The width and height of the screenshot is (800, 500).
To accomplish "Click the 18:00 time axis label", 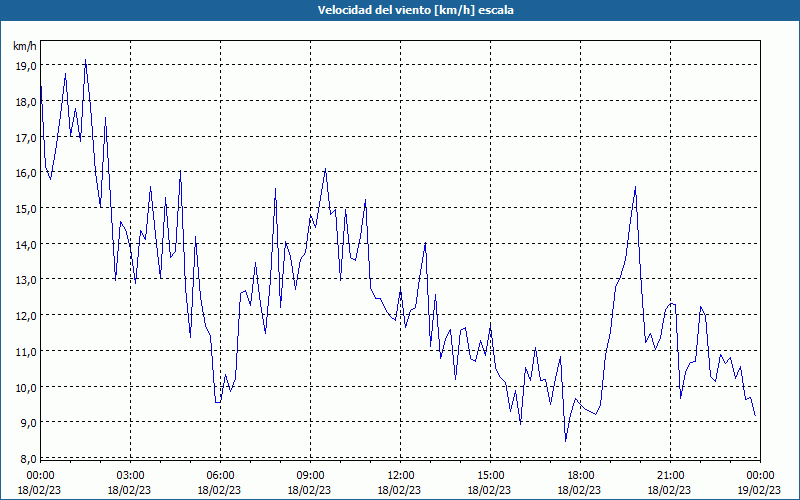I will [580, 476].
